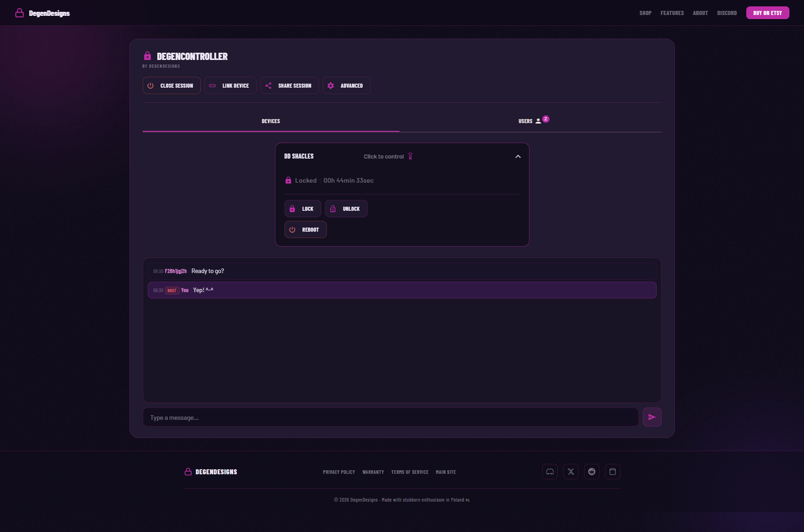Screen dimensions: 804x532
Task: Click the BUY ON ETSY button
Action: pyautogui.click(x=768, y=13)
